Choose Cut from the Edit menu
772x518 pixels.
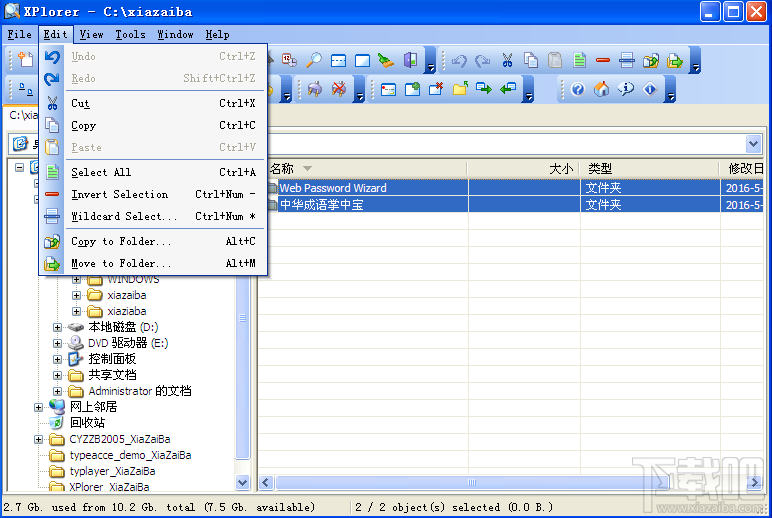153,103
